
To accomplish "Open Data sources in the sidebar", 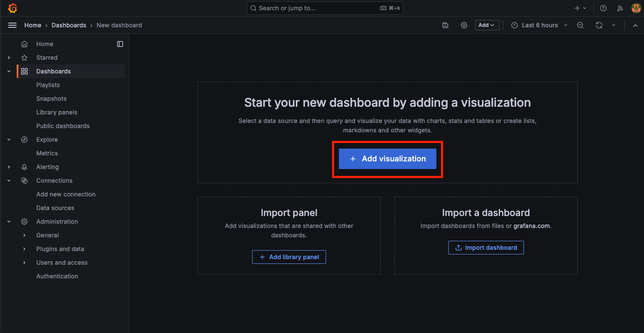I will [55, 208].
